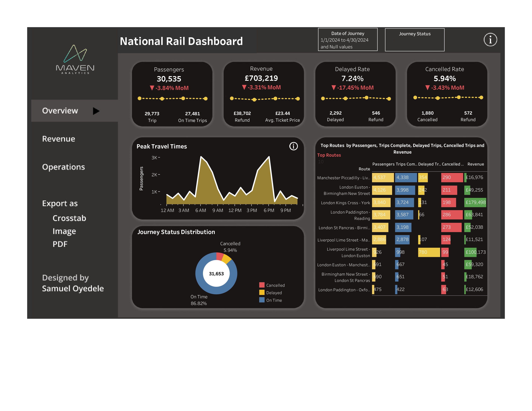Switch to the Revenue page
This screenshot has width=532, height=411.
pyautogui.click(x=59, y=139)
